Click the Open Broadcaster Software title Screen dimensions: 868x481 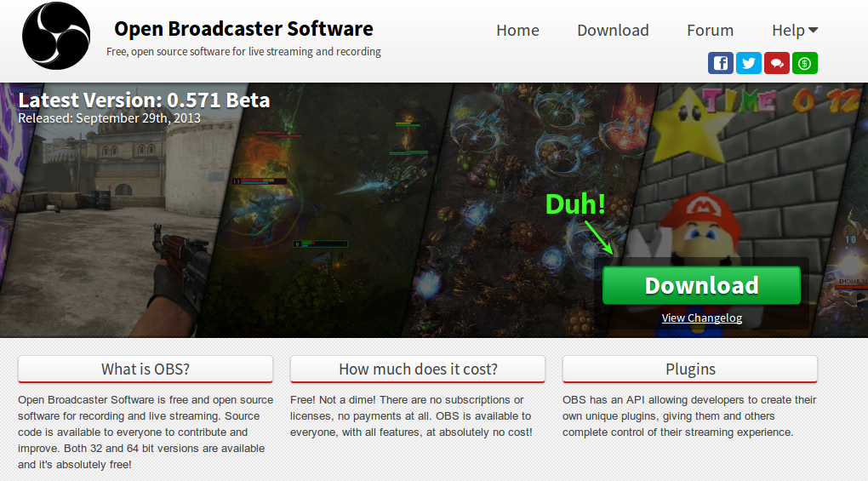(x=243, y=29)
